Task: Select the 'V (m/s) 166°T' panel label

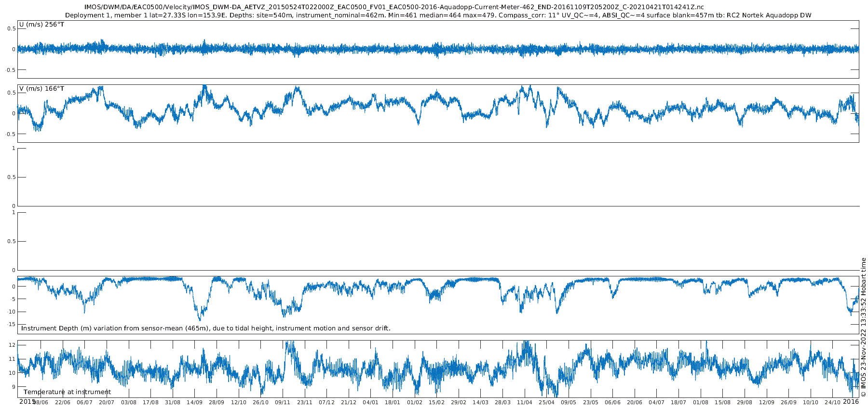Action: tap(41, 89)
